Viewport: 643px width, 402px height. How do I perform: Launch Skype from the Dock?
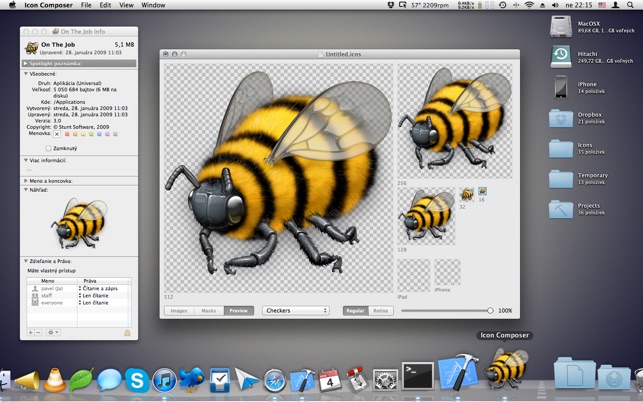[137, 380]
